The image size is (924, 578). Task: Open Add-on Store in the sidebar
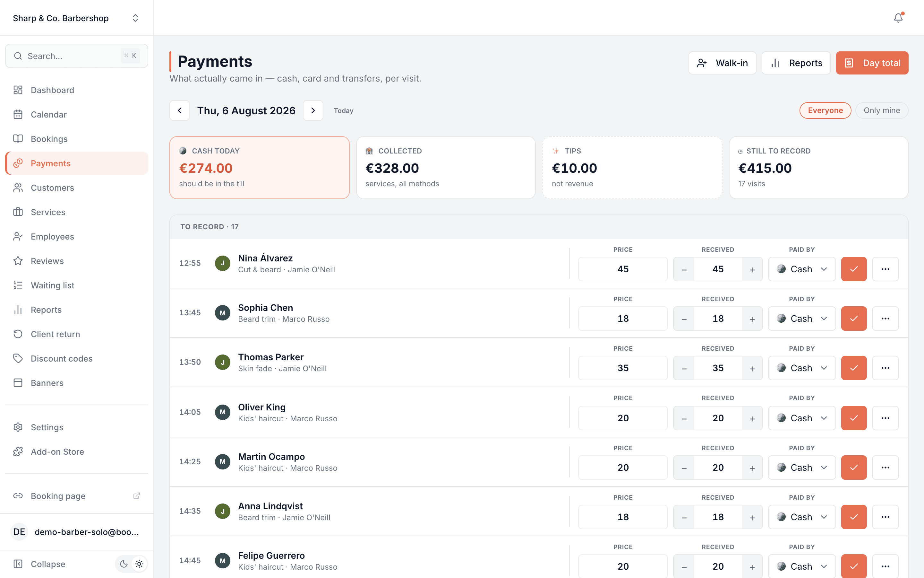point(76,451)
